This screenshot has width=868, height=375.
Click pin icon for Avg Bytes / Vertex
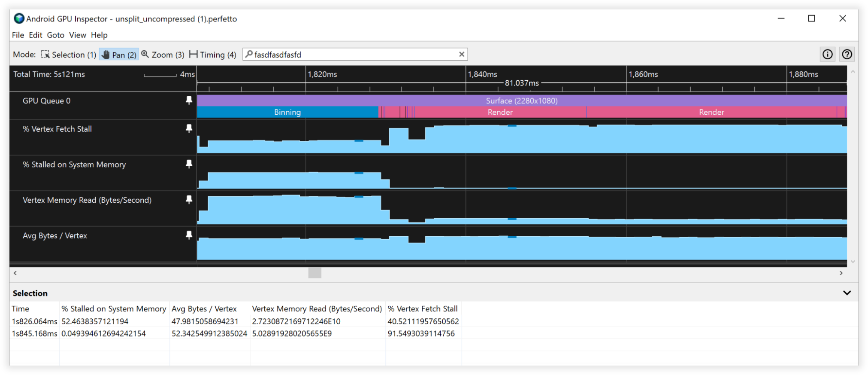189,235
